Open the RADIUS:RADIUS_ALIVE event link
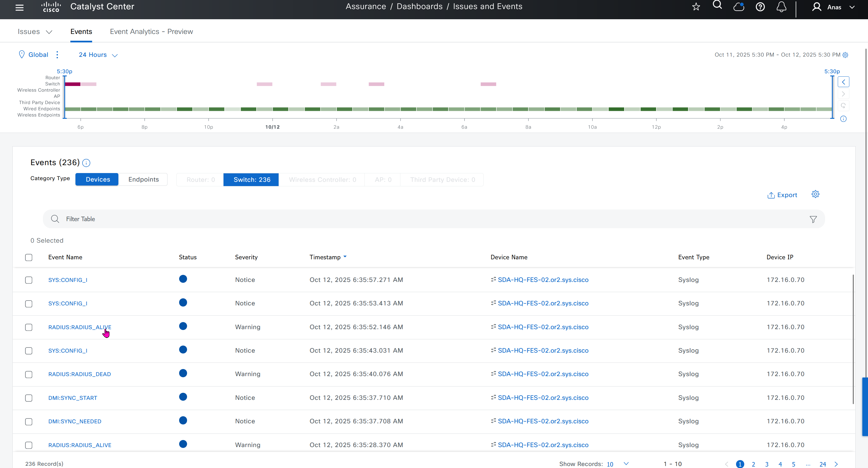The height and width of the screenshot is (468, 868). (x=79, y=327)
